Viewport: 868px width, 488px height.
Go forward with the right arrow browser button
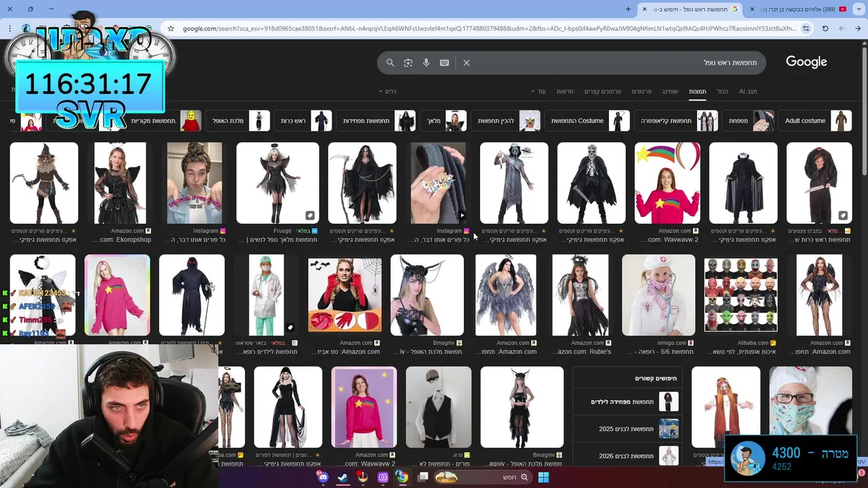858,28
